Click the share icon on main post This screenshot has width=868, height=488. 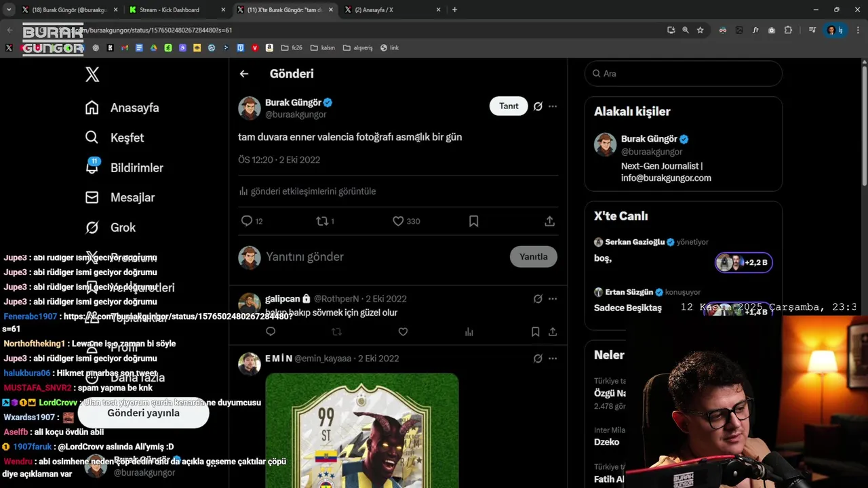pos(550,221)
